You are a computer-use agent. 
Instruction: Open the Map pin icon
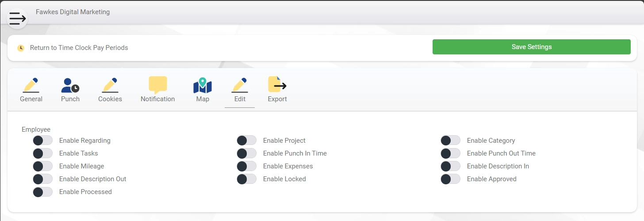pos(203,85)
